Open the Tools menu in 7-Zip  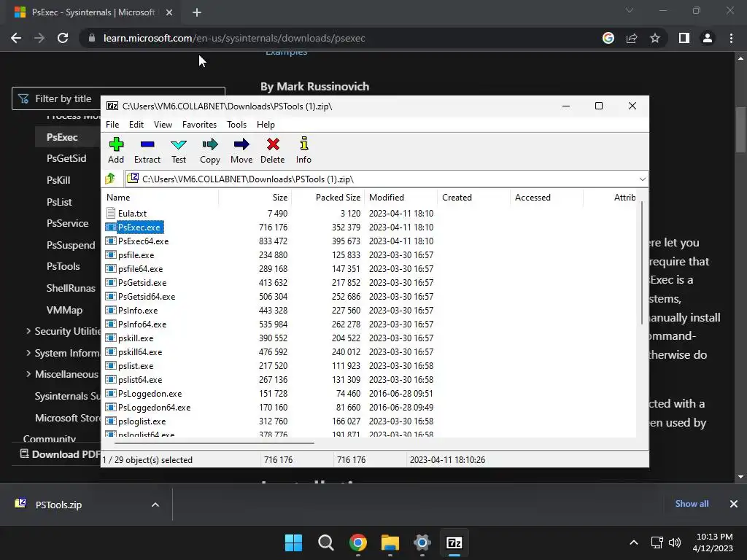click(237, 124)
